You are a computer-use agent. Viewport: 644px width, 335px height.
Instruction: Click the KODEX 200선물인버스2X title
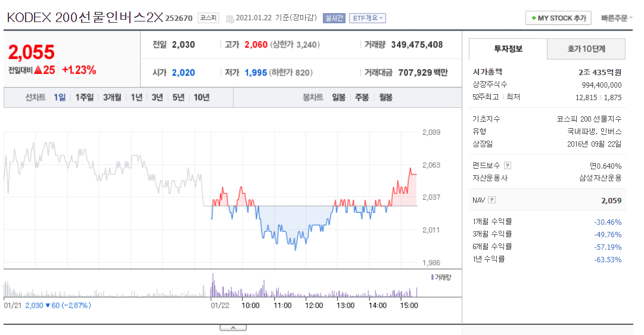click(85, 18)
